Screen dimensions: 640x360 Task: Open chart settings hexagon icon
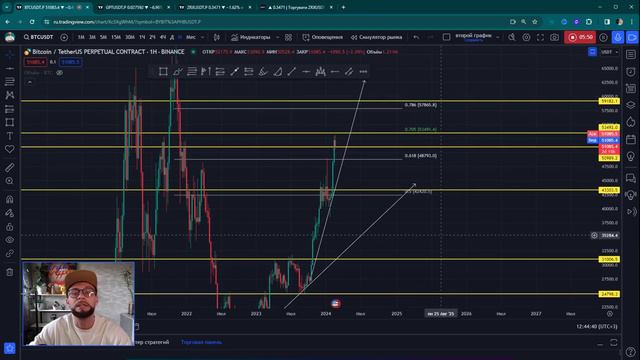[x=527, y=37]
